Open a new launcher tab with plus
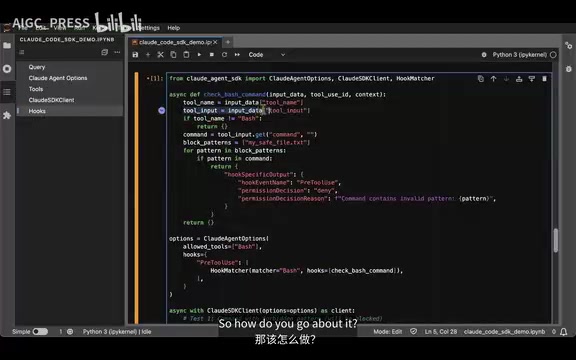Image resolution: width=576 pixels, height=360 pixels. 228,42
